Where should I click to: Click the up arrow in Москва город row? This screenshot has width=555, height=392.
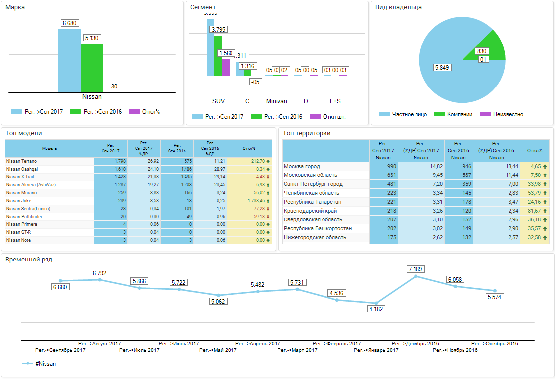click(545, 166)
